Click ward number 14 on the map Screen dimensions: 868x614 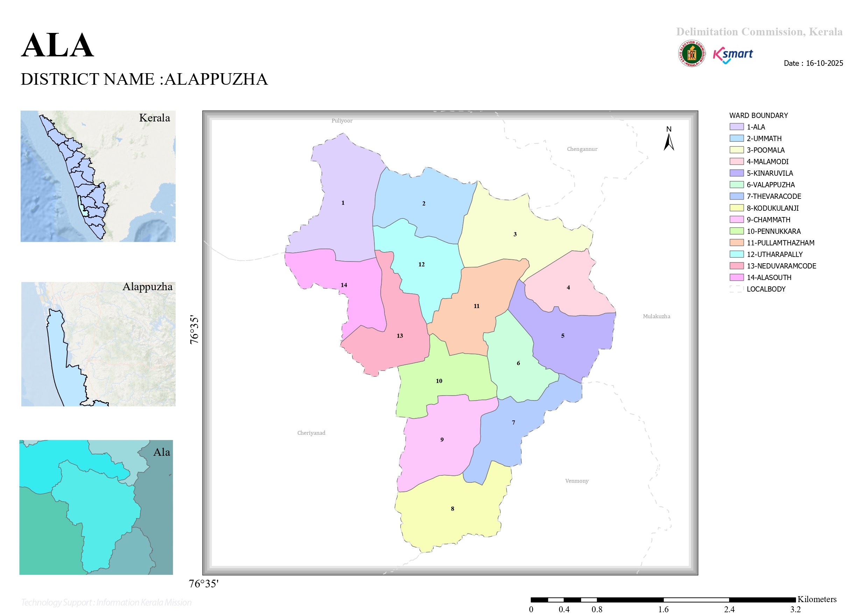344,285
